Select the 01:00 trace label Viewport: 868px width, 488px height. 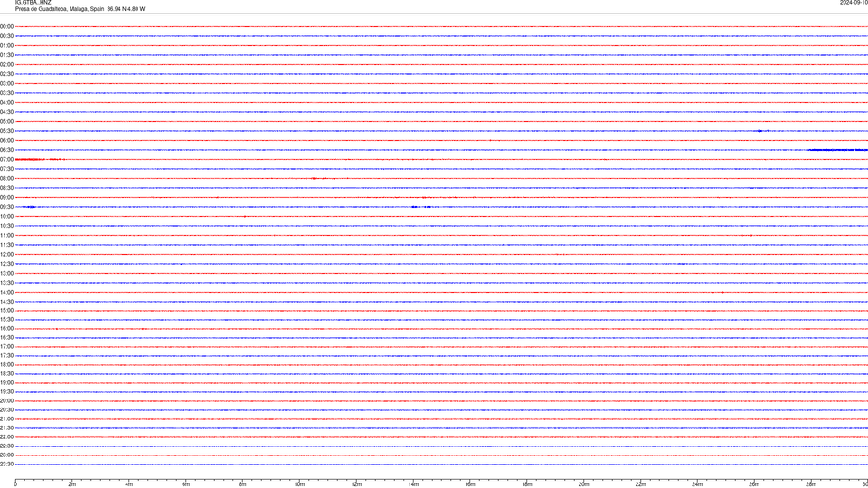coord(6,46)
